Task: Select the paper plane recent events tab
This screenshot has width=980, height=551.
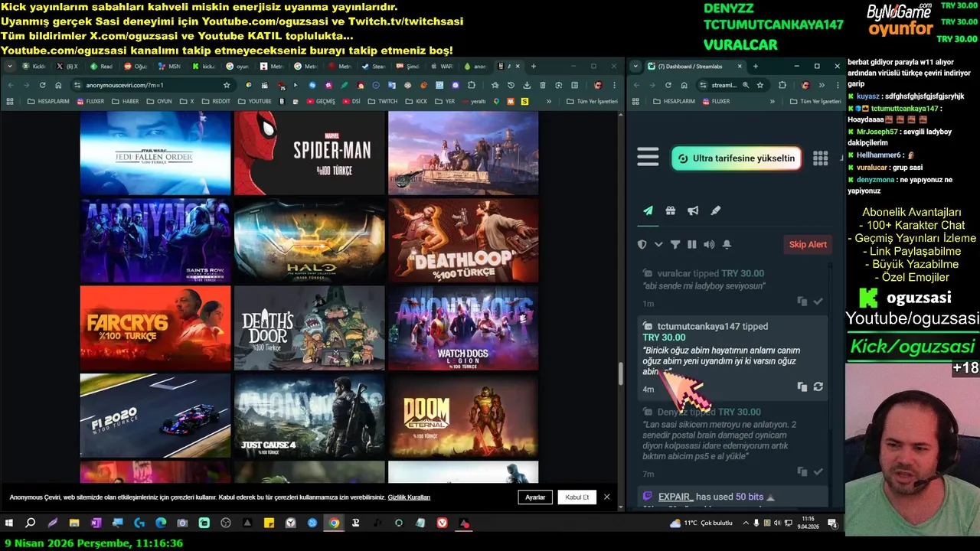Action: pos(648,210)
